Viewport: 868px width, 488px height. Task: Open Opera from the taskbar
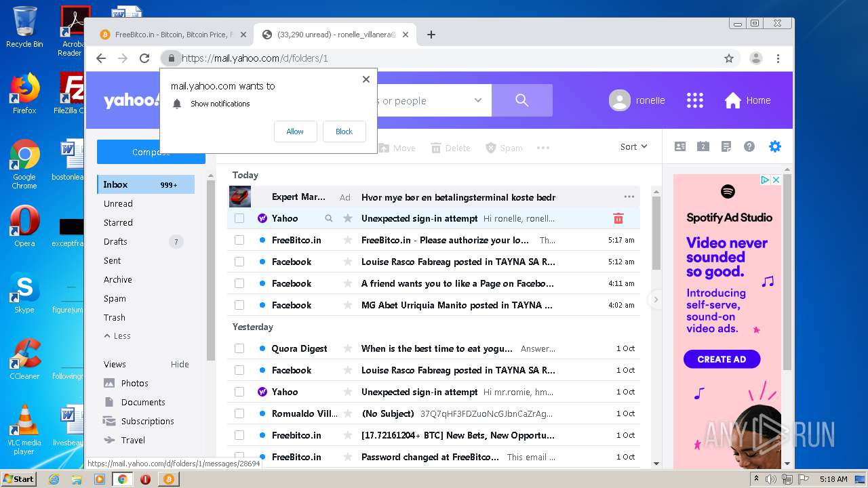tap(145, 479)
